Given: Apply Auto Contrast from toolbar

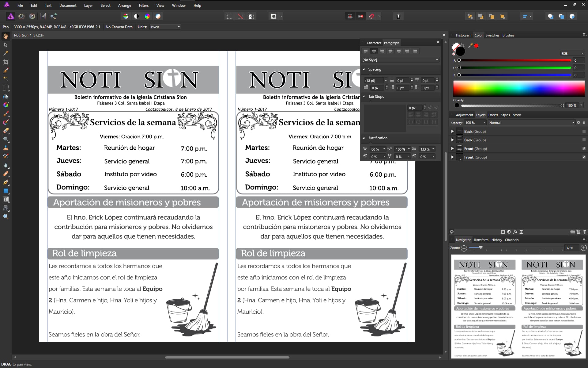Looking at the screenshot, I should 137,16.
